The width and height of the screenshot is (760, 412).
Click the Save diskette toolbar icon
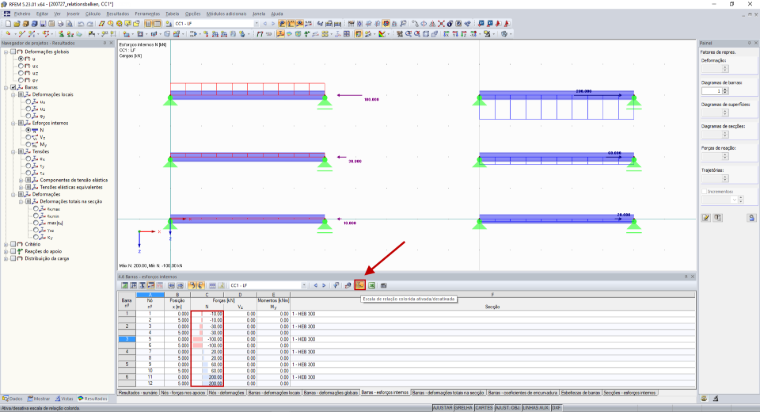click(x=43, y=23)
